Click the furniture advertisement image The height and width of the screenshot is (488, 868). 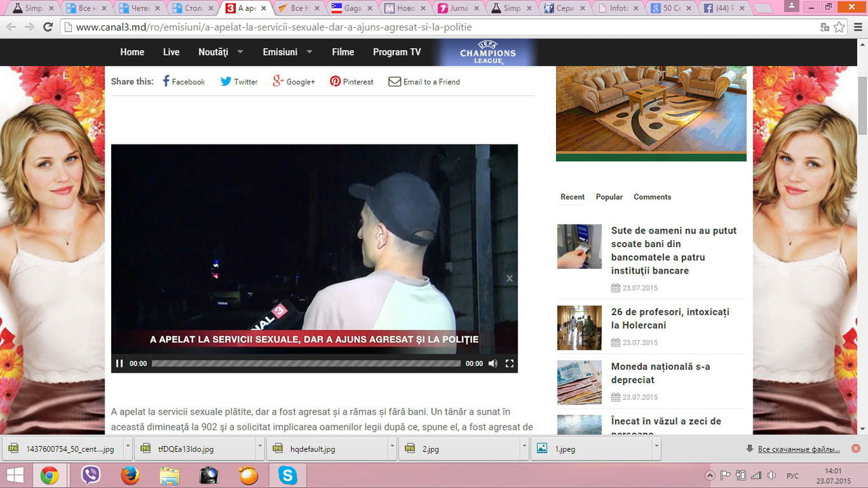[651, 113]
